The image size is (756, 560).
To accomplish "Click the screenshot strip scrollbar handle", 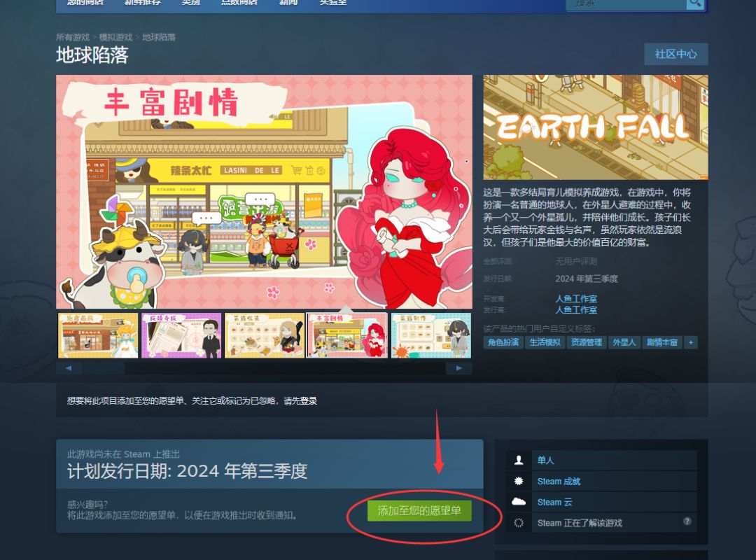I will click(x=104, y=368).
